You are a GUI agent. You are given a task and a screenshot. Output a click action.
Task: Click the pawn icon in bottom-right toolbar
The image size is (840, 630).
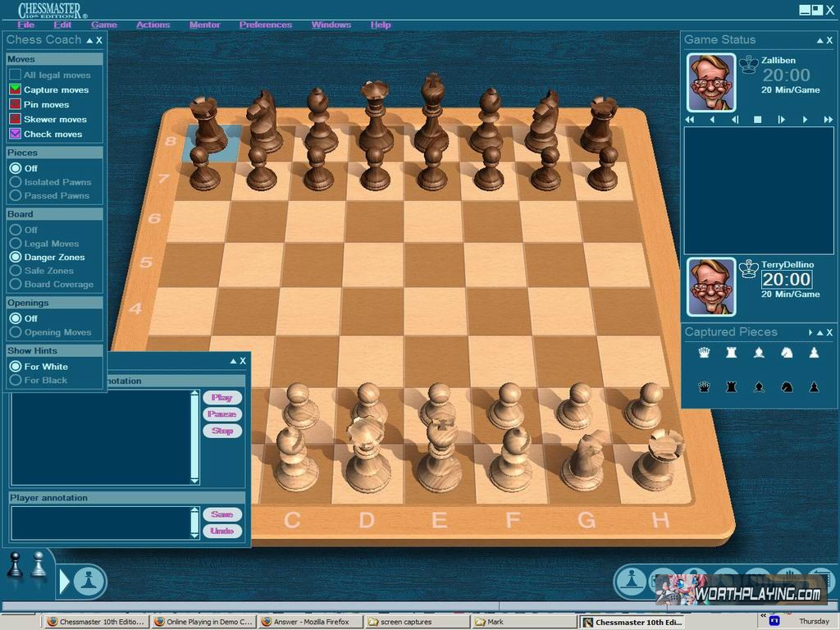631,581
